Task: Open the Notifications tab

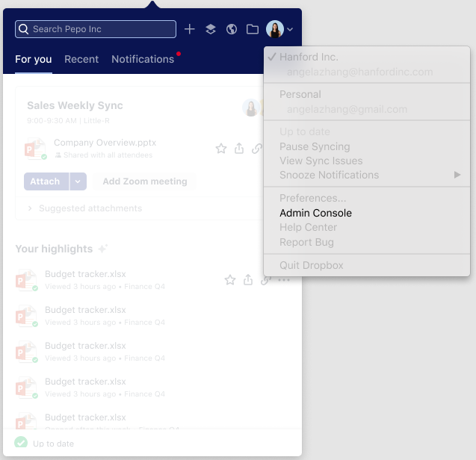Action: click(x=143, y=59)
